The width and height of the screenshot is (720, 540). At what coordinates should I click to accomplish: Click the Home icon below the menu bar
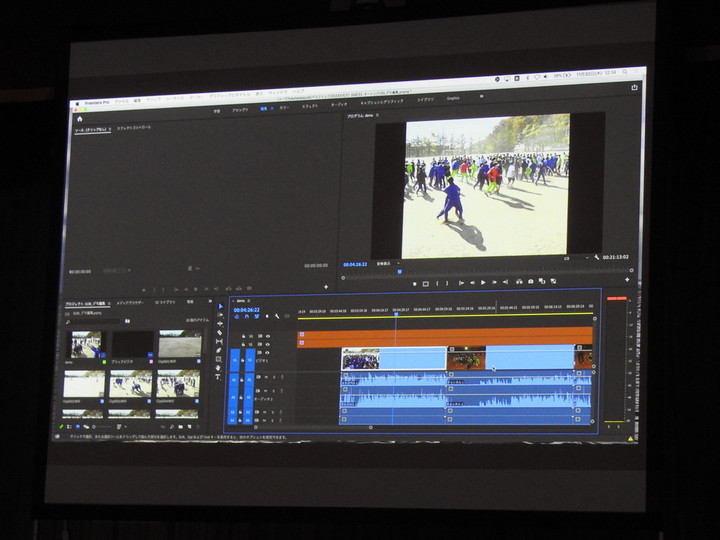[x=80, y=119]
